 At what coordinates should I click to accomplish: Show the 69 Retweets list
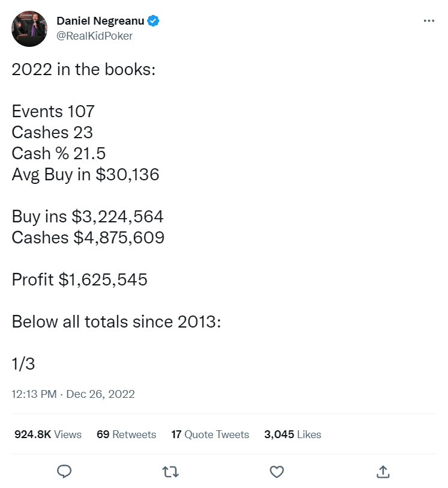point(126,435)
